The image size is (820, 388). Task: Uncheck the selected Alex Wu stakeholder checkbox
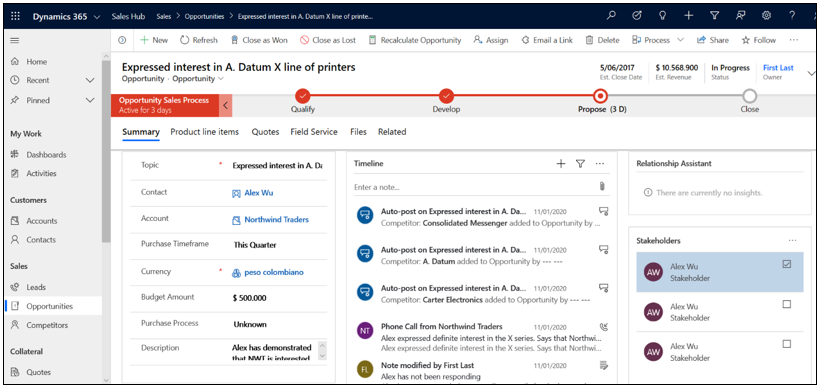787,265
